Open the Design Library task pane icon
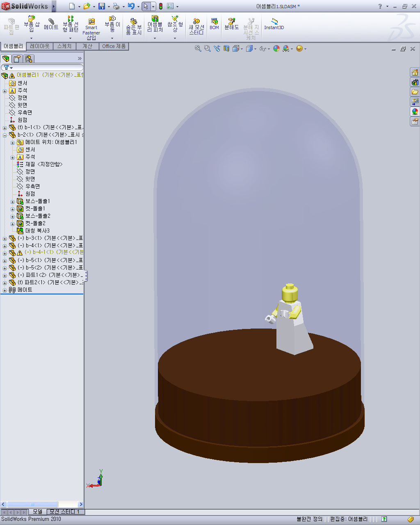Viewport: 420px width, 525px height. click(415, 82)
